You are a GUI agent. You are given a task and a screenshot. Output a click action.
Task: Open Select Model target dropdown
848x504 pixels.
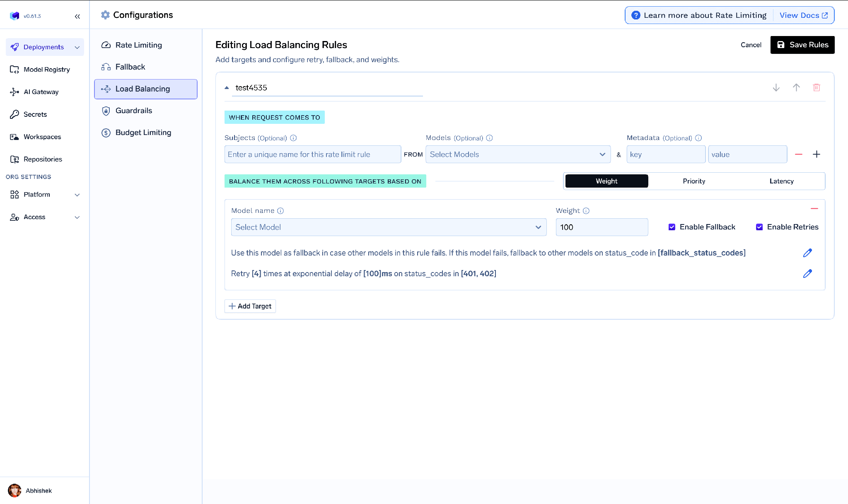coord(389,227)
